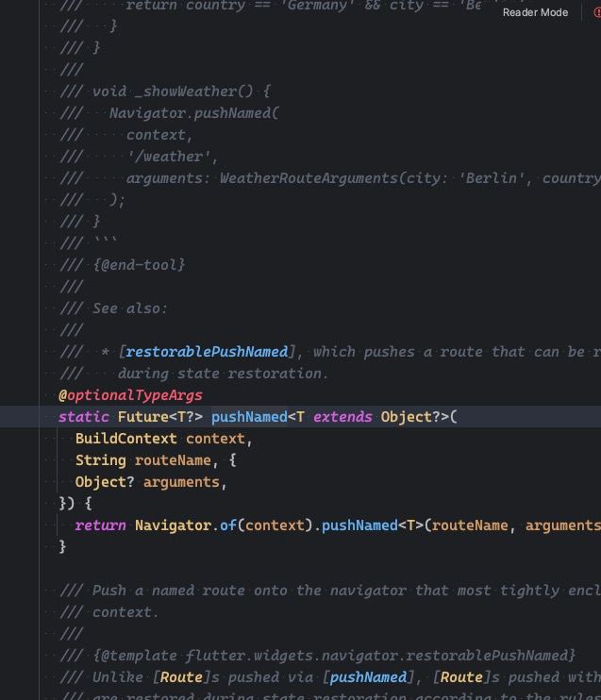This screenshot has width=601, height=700.
Task: Click the 'Berlin' string after city:
Action: 492,178
